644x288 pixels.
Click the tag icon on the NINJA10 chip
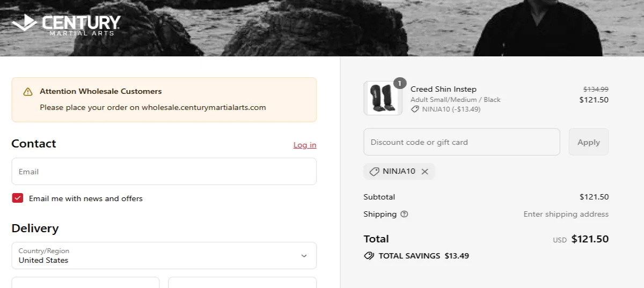coord(374,172)
